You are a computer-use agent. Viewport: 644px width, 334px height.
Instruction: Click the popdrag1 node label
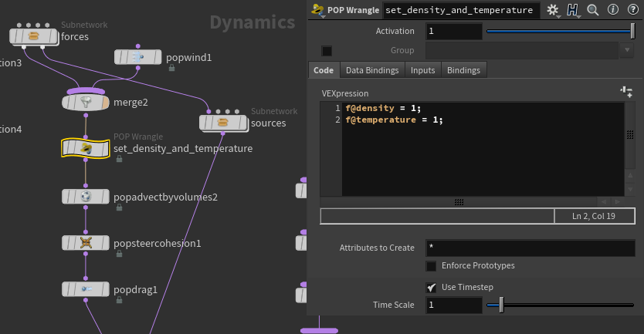(x=136, y=290)
